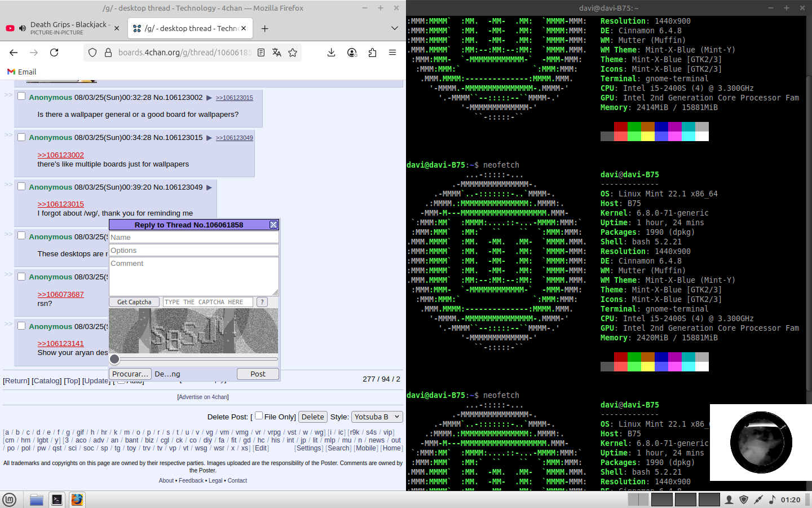Open the Email bookmark in bookmarks bar
Image resolution: width=812 pixels, height=508 pixels.
(x=21, y=72)
